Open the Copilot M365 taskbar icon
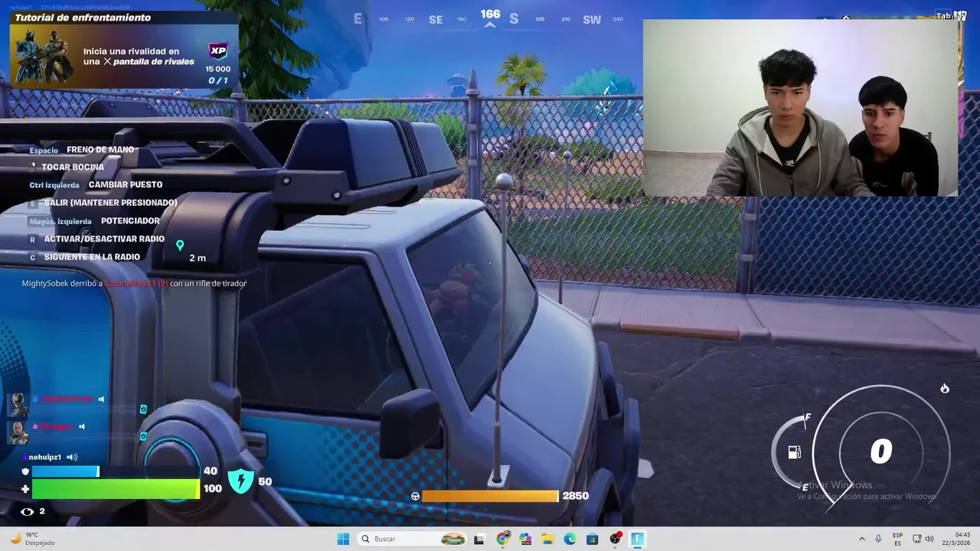The height and width of the screenshot is (551, 980). [x=525, y=539]
